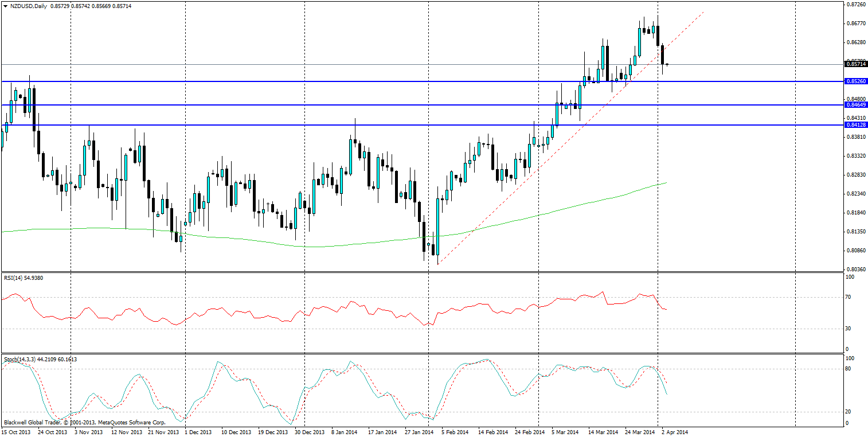Screen dimensions: 868x437
Task: Select the blue horizontal line at 0.84649
Action: [x=421, y=104]
